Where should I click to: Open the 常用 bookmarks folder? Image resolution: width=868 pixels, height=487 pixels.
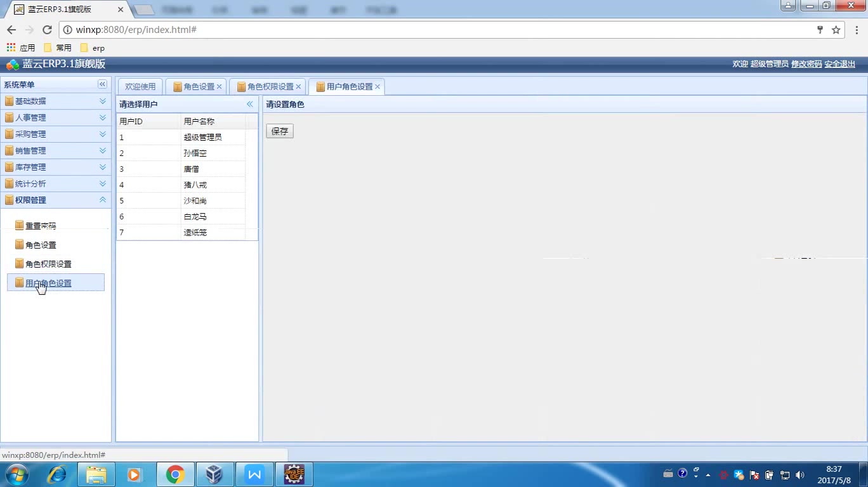[58, 48]
